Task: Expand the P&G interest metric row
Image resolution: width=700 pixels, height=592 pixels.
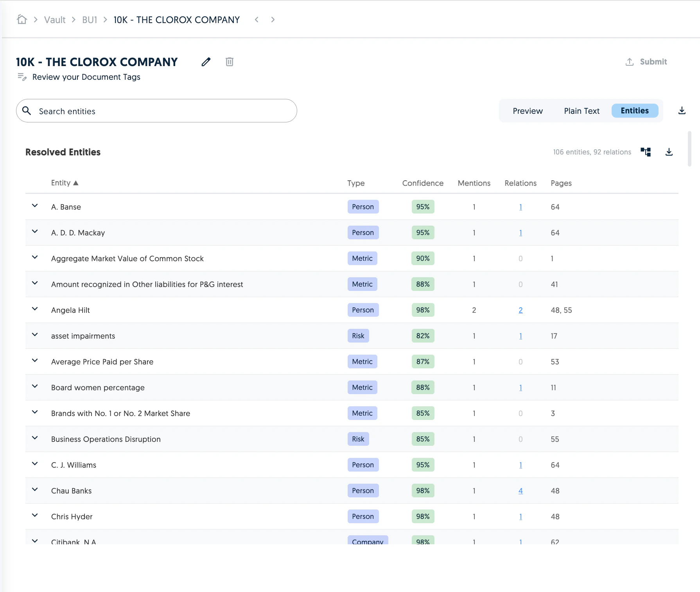Action: (35, 283)
